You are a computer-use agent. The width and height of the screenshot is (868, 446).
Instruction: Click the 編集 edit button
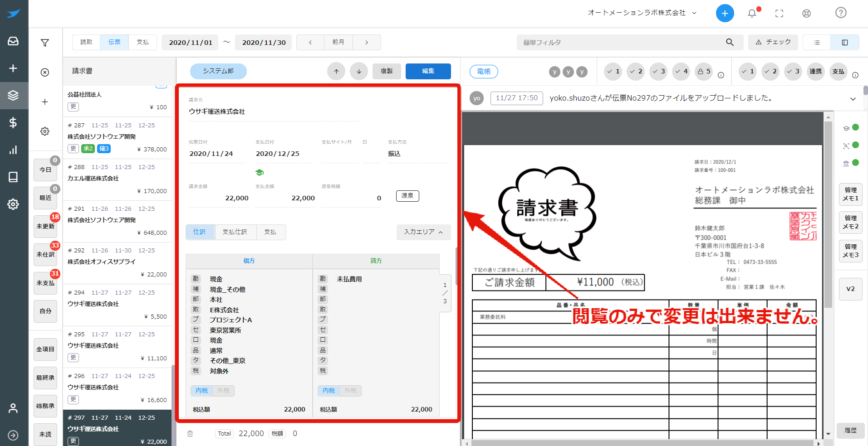[x=428, y=71]
